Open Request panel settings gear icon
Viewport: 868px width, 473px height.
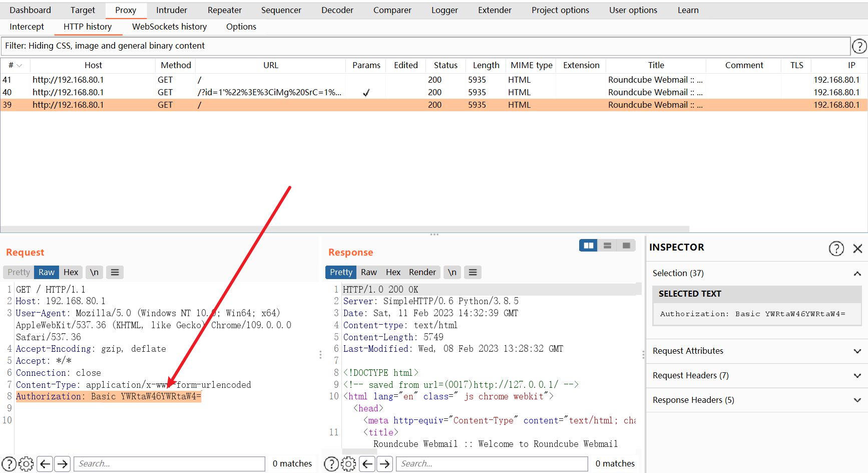click(26, 464)
